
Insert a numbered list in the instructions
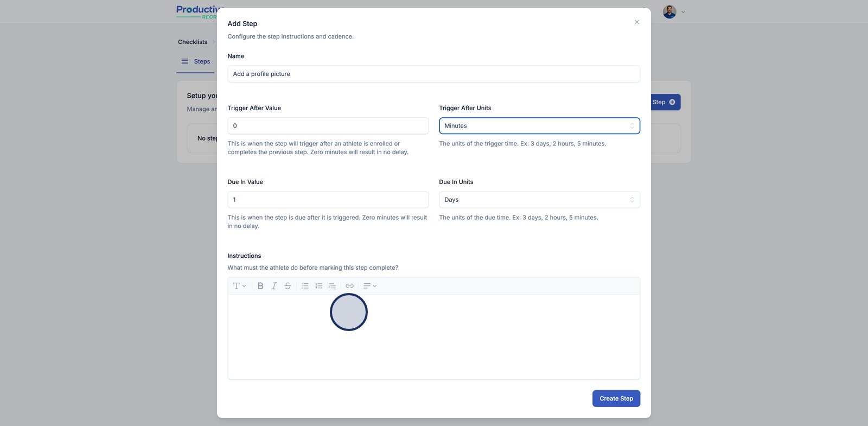coord(318,286)
